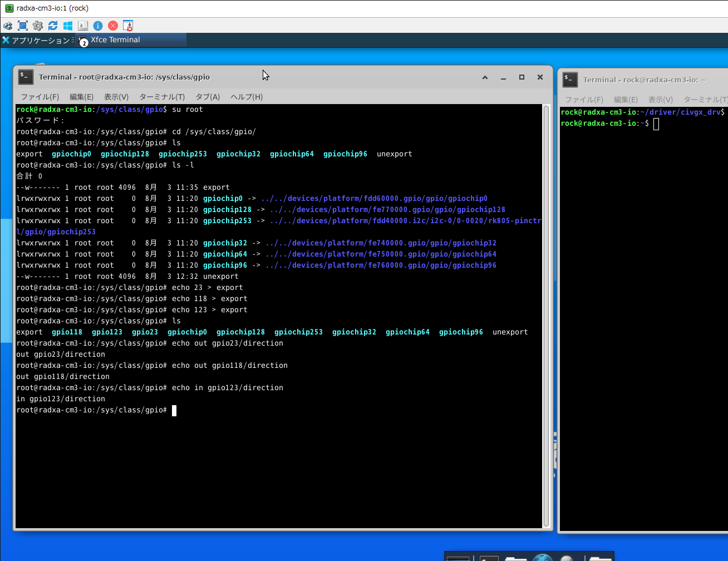The height and width of the screenshot is (561, 728).
Task: Open タブ(A) menu in root terminal
Action: (x=208, y=97)
